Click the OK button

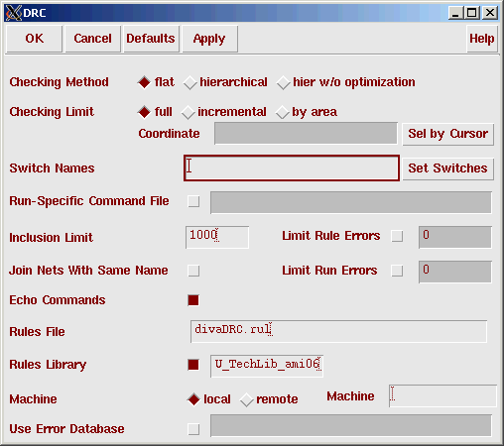[35, 39]
